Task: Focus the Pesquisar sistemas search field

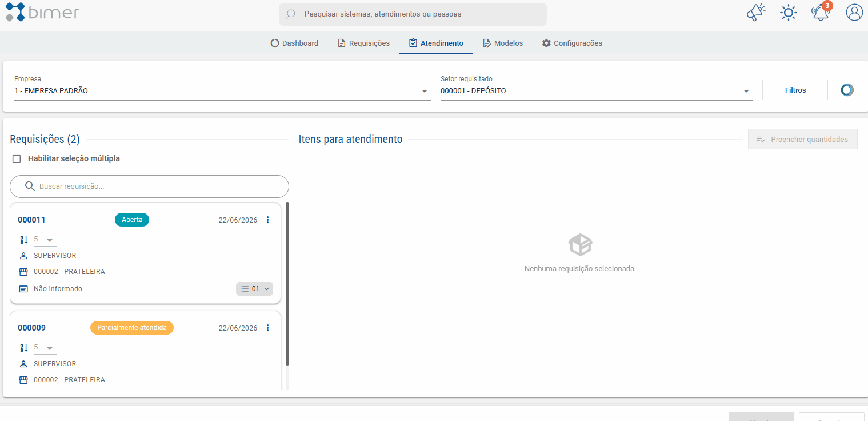Action: [x=413, y=14]
